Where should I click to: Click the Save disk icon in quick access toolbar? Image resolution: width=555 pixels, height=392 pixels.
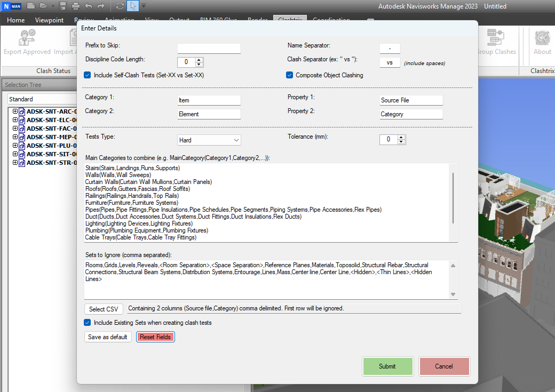coord(63,6)
